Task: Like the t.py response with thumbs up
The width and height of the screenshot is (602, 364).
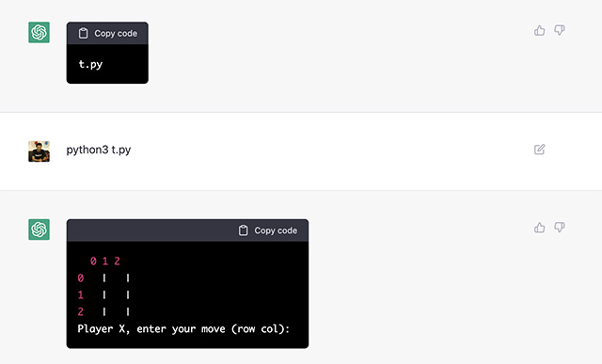Action: [x=539, y=30]
